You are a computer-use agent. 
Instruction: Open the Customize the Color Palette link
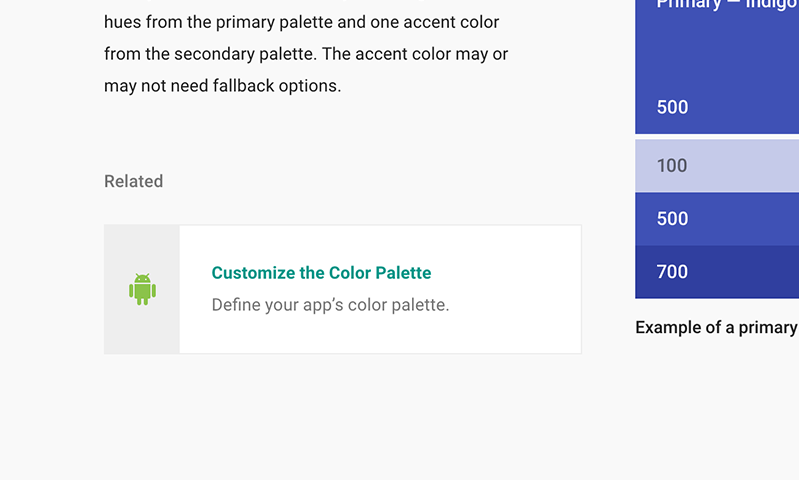(321, 273)
